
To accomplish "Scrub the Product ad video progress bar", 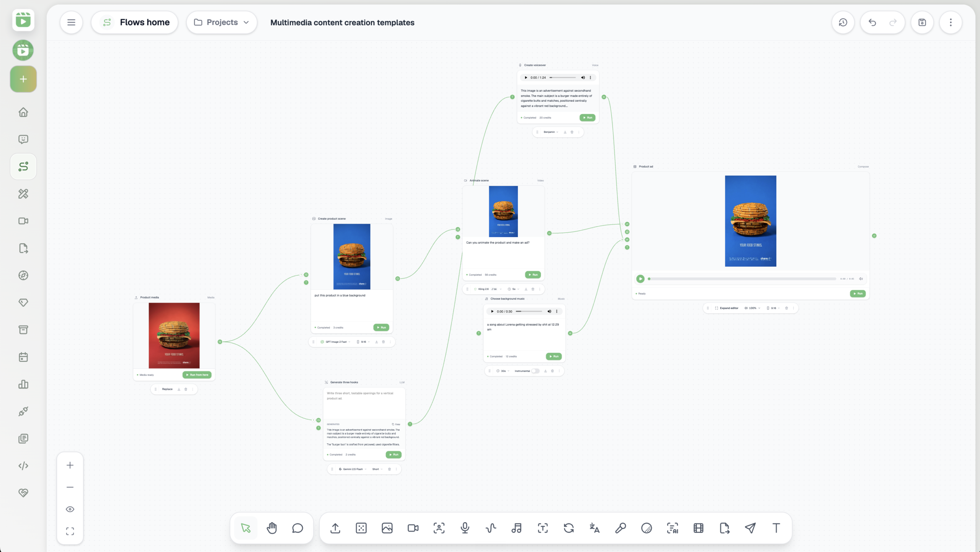I will [742, 279].
